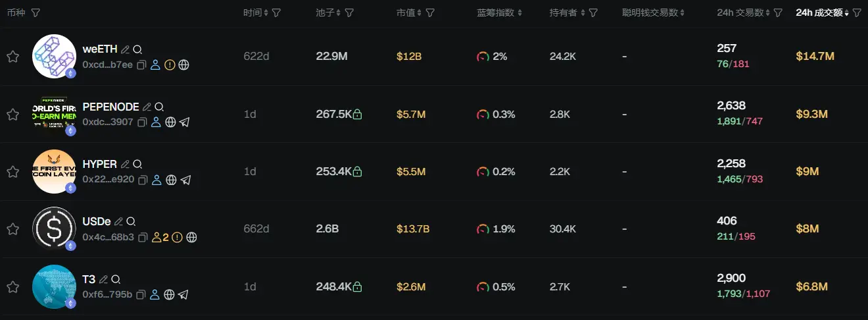Click the search magnifier next to T3
The width and height of the screenshot is (868, 320).
[116, 279]
